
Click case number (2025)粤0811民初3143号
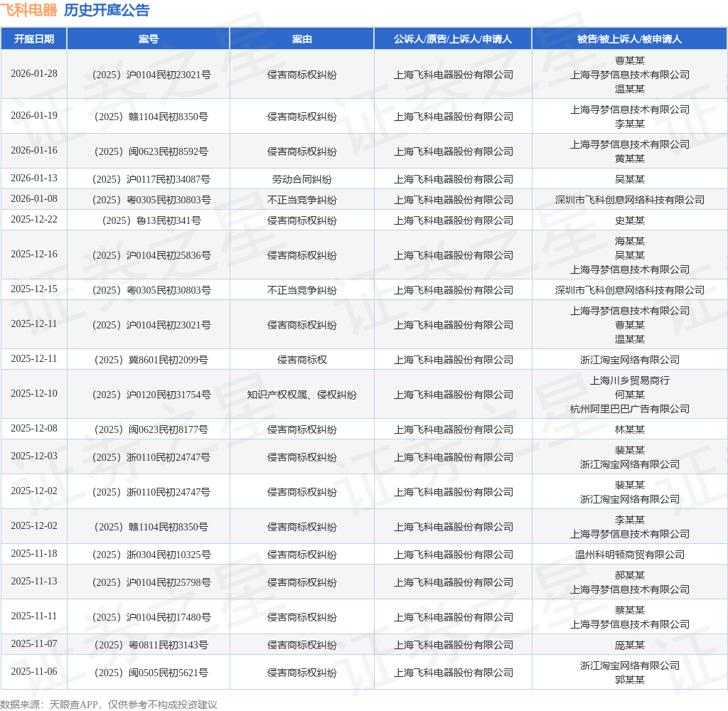point(151,645)
